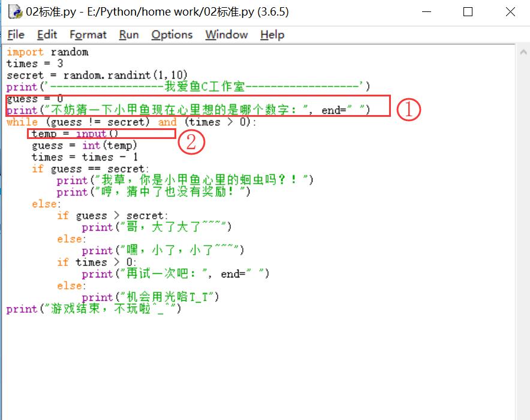Maximize the IDLE editor window
Screen dimensions: 530x420
(468, 12)
